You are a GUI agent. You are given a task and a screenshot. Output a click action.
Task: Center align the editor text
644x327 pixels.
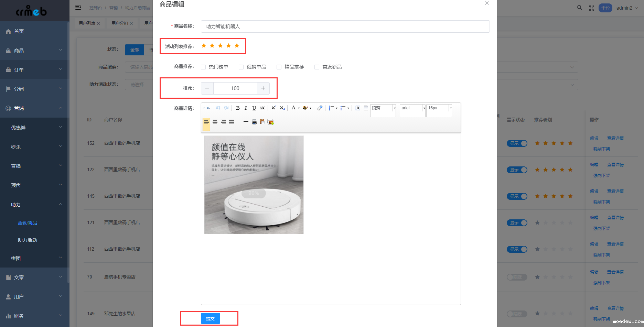pyautogui.click(x=215, y=122)
